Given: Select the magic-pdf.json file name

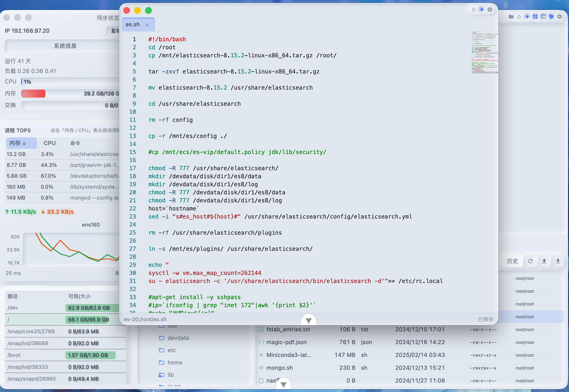Looking at the screenshot, I should 286,342.
